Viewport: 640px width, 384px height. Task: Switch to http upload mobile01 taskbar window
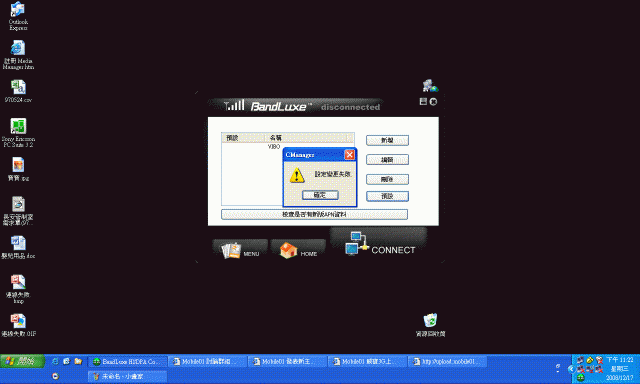coord(448,362)
